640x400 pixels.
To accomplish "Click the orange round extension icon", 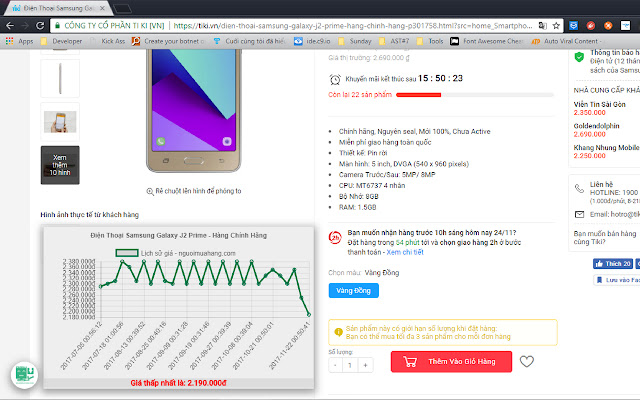I will tap(608, 26).
